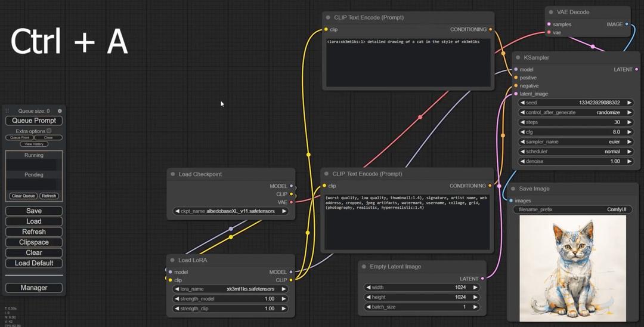644x327 pixels.
Task: Click the MODEL output port on Load LoRA
Action: [291, 272]
